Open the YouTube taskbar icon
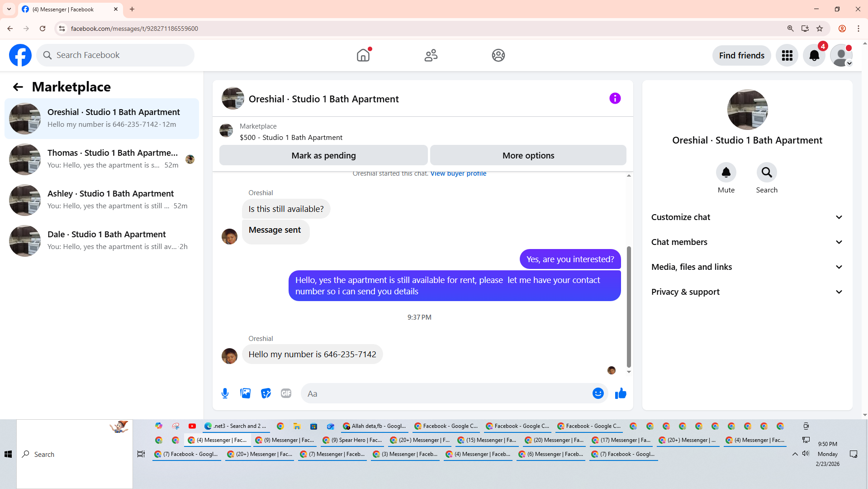 click(192, 426)
